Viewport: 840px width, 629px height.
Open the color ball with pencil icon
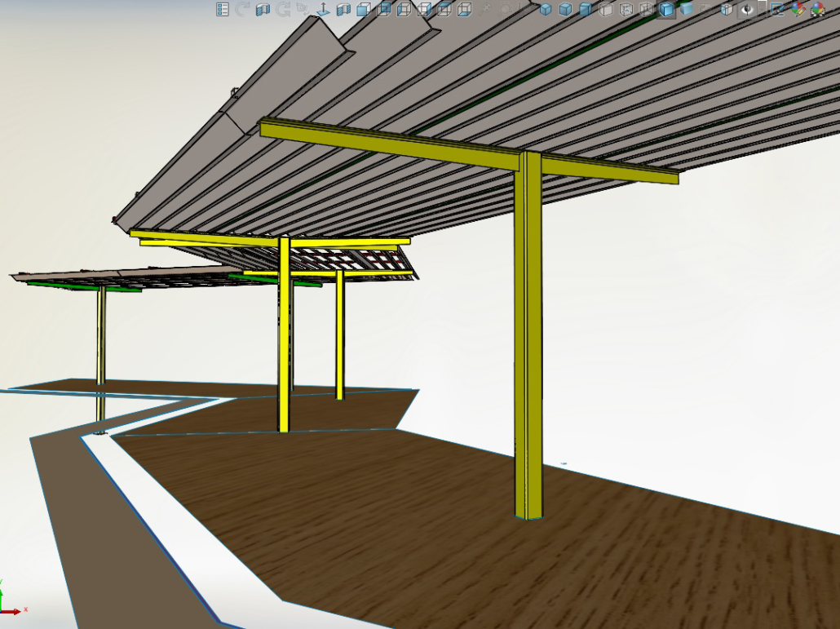798,9
